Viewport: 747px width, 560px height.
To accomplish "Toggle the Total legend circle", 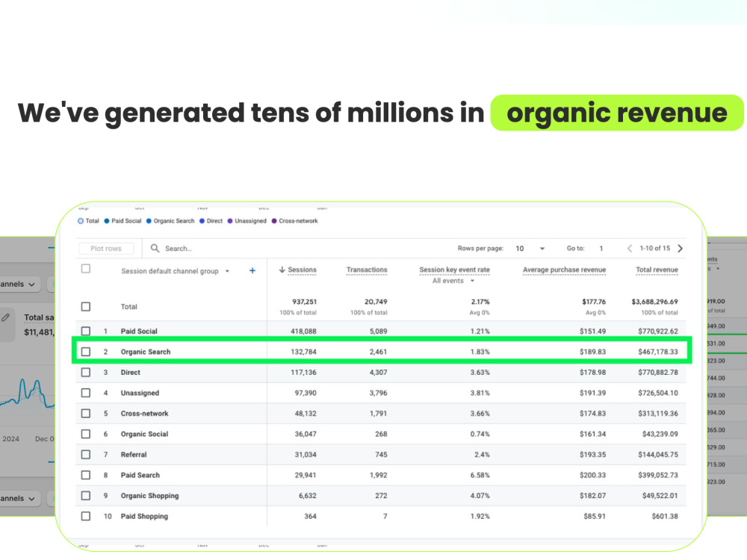I will pos(81,221).
